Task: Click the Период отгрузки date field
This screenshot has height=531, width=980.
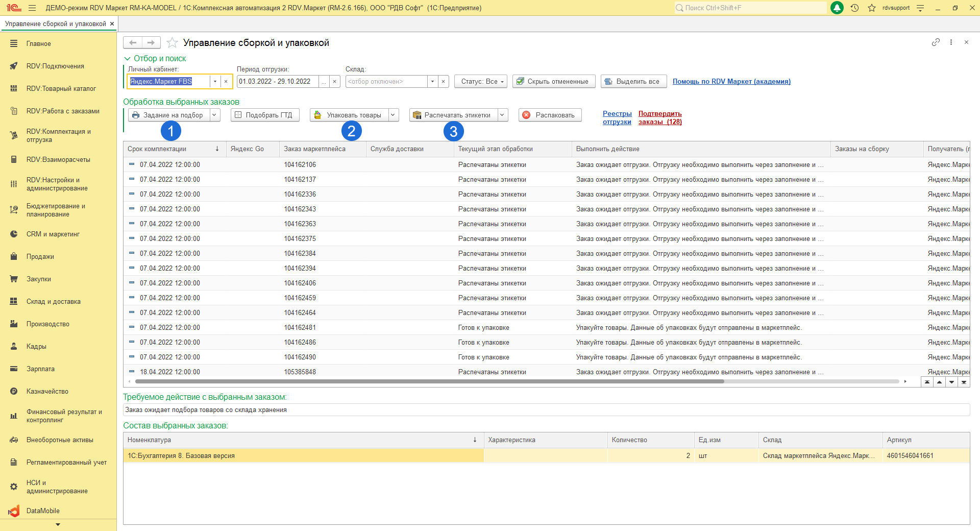Action: tap(277, 81)
